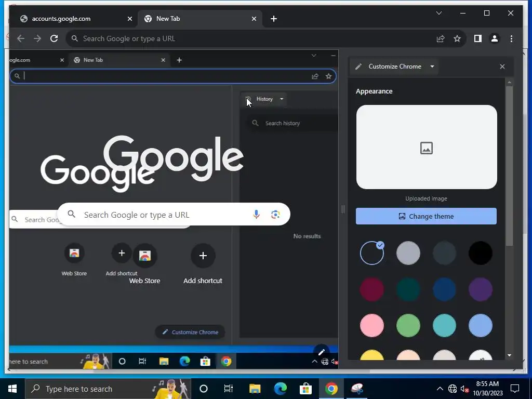
Task: Click the Customize Chrome button on the page
Action: tap(190, 332)
